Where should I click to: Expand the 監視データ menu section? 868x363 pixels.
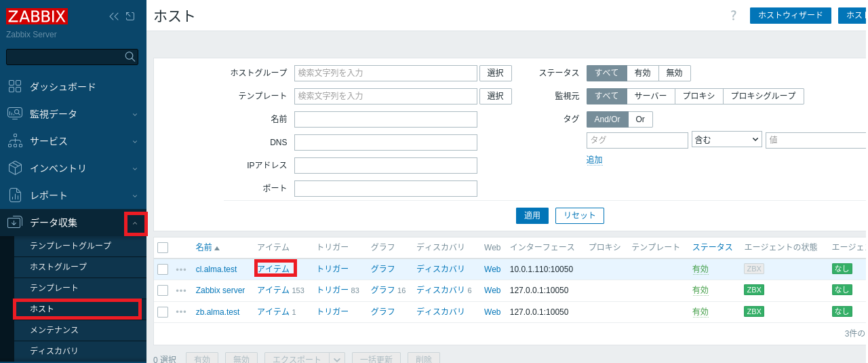coord(135,114)
